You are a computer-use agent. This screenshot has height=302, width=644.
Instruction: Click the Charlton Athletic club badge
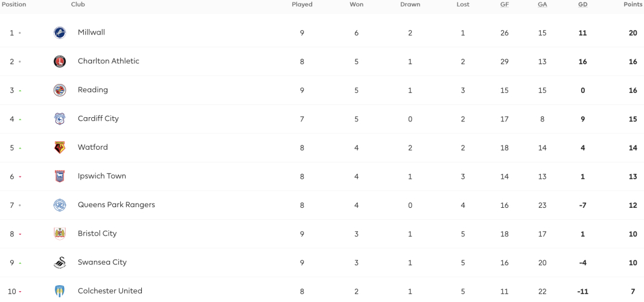coord(60,62)
